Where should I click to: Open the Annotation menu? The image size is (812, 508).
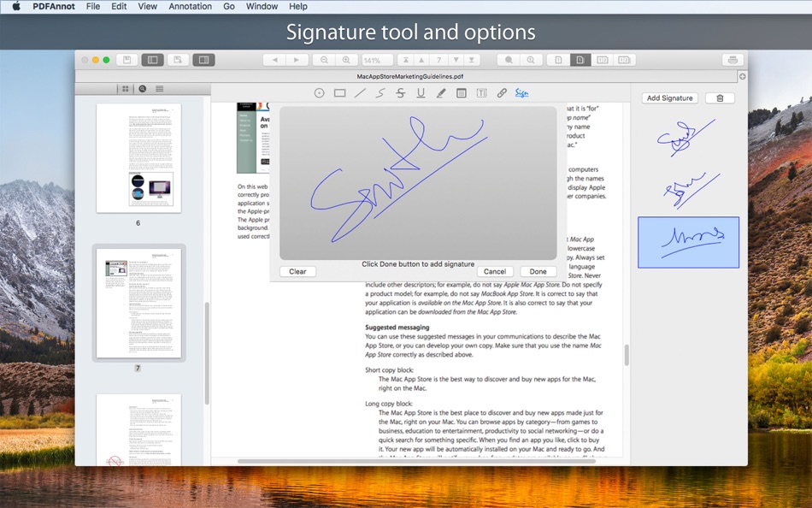(190, 6)
